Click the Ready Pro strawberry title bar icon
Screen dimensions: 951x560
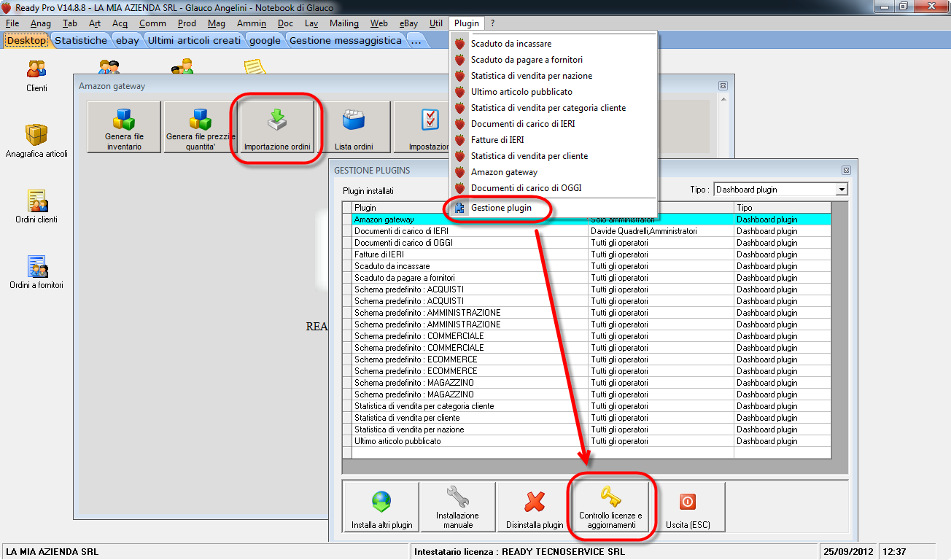7,7
